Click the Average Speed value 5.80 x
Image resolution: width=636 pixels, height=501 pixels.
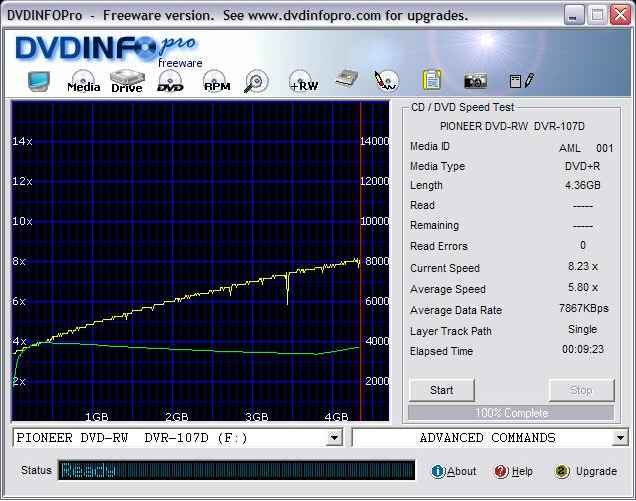tap(582, 288)
